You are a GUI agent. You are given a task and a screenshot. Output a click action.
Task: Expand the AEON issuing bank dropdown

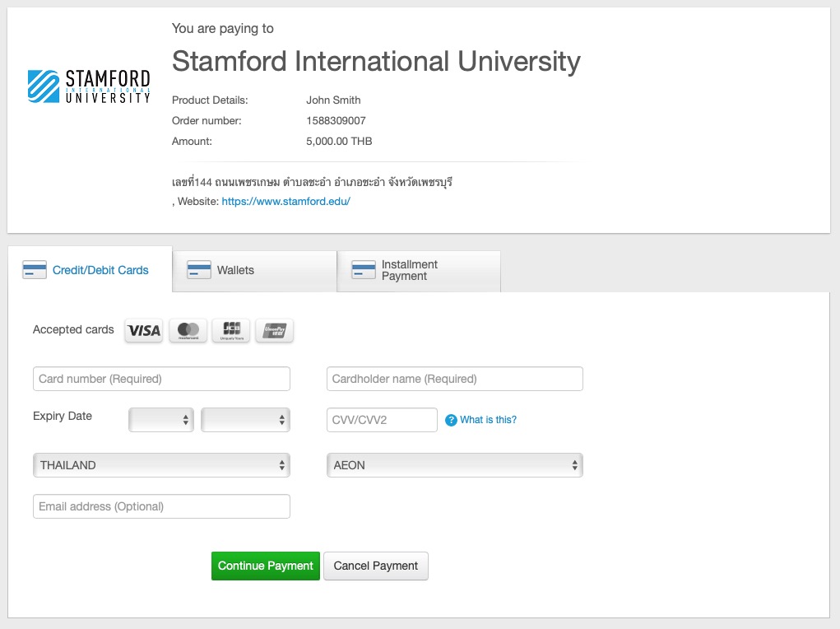454,465
